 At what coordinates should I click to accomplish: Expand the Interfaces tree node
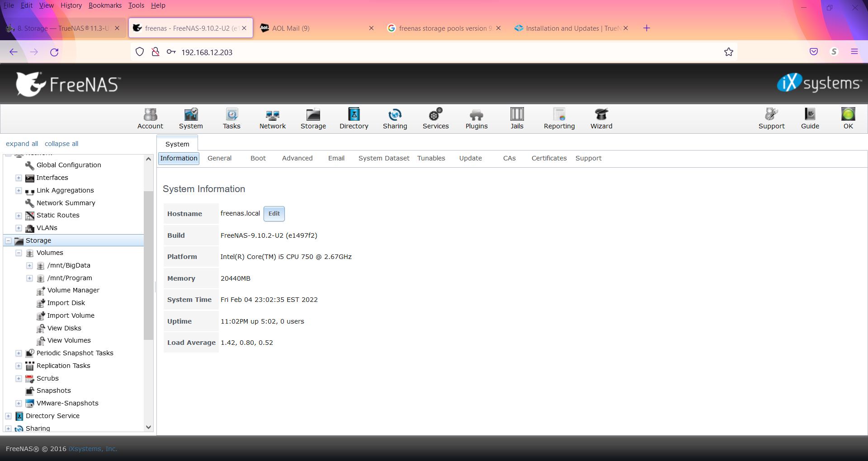pos(19,178)
